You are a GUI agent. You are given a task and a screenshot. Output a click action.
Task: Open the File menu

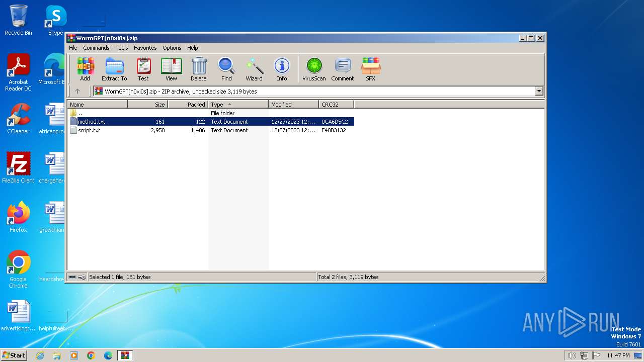tap(73, 48)
